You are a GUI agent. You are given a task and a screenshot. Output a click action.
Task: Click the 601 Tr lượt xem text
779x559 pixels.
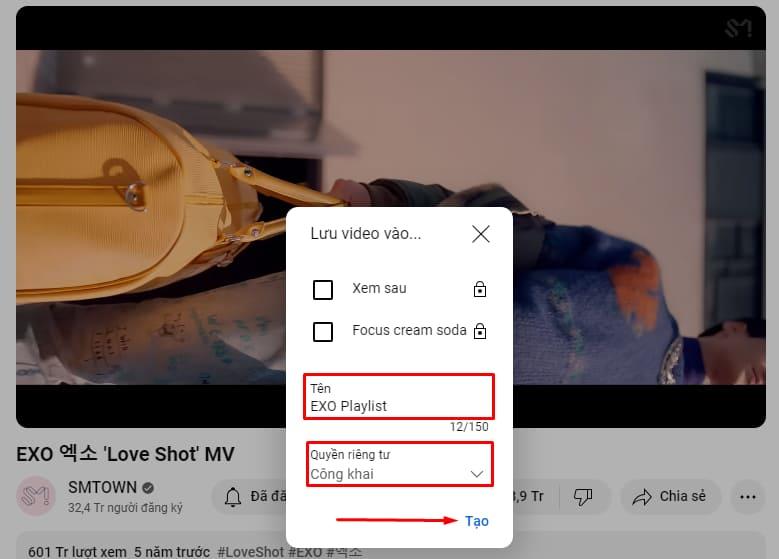(x=77, y=552)
